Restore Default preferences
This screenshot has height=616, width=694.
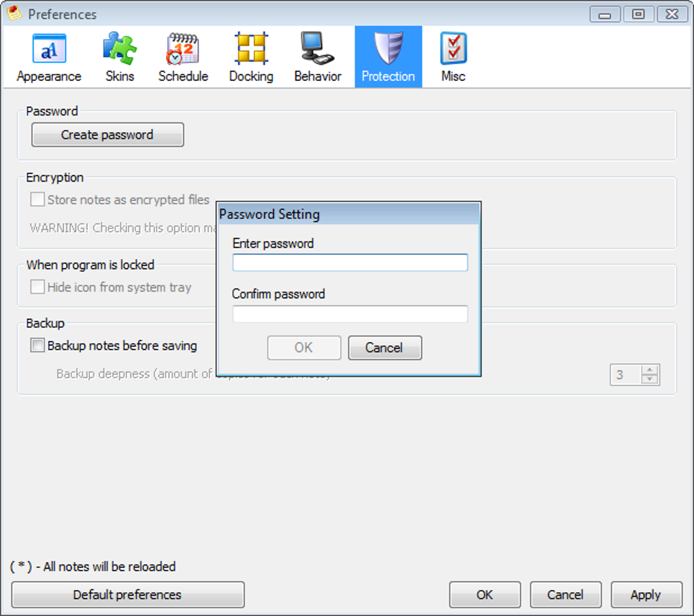coord(127,595)
